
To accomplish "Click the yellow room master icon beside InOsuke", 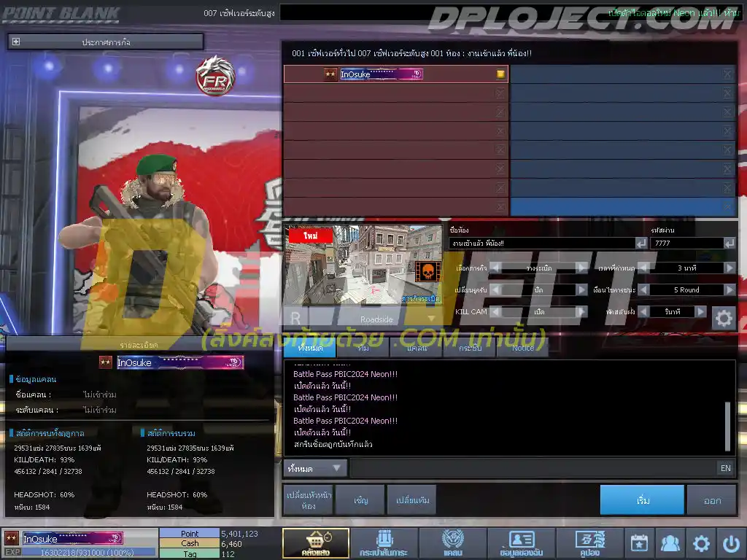I will (500, 74).
